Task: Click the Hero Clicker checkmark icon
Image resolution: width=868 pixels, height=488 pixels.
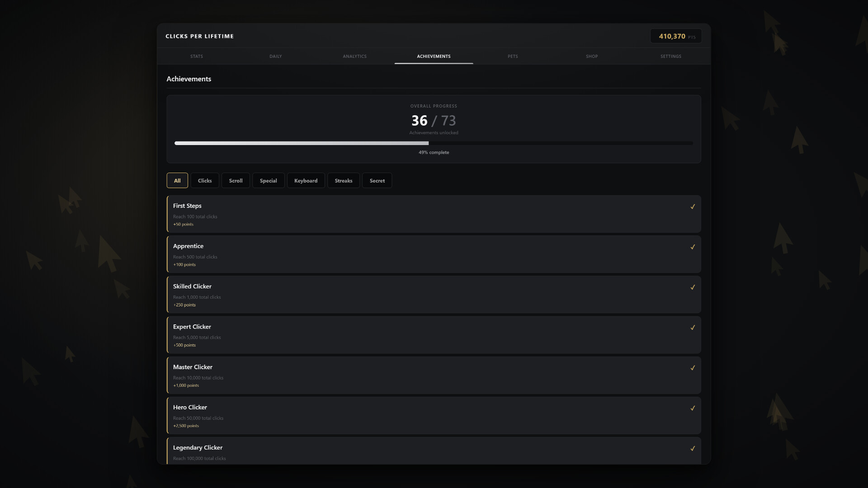Action: pyautogui.click(x=693, y=408)
